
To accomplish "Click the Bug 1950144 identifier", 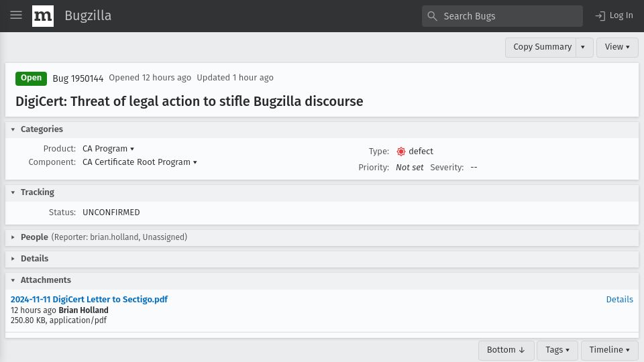I will 78,78.
